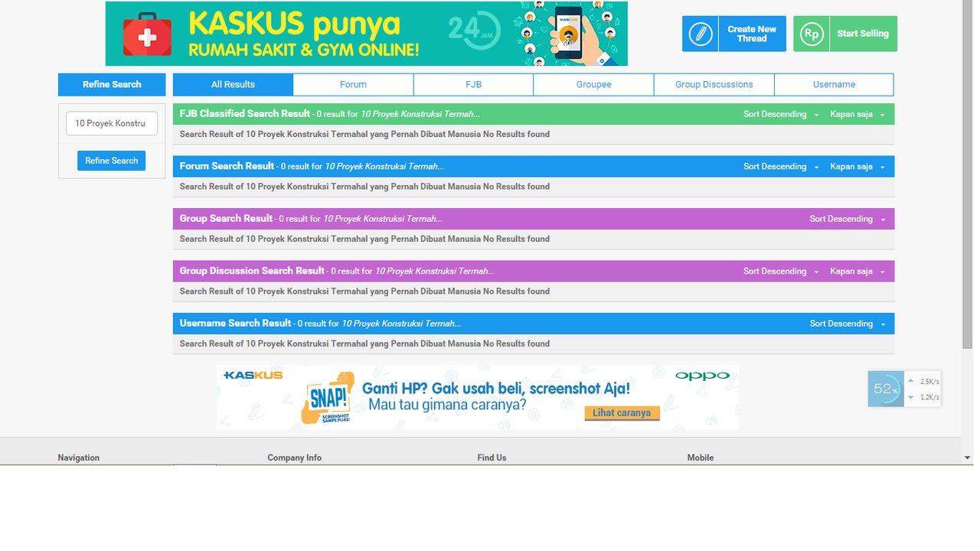Switch to the Group Discussions tab

coord(714,84)
